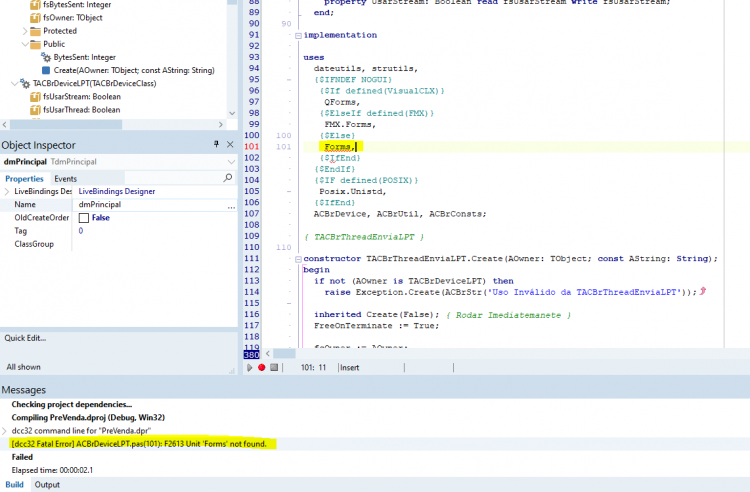Click the editor horizontal scroll left arrow
The image size is (750, 492).
267,354
